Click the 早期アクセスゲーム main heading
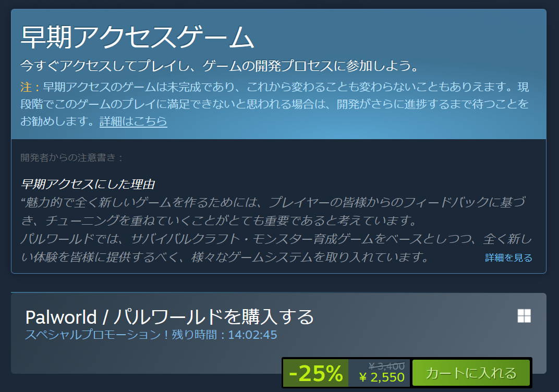The height and width of the screenshot is (392, 559). [x=138, y=38]
